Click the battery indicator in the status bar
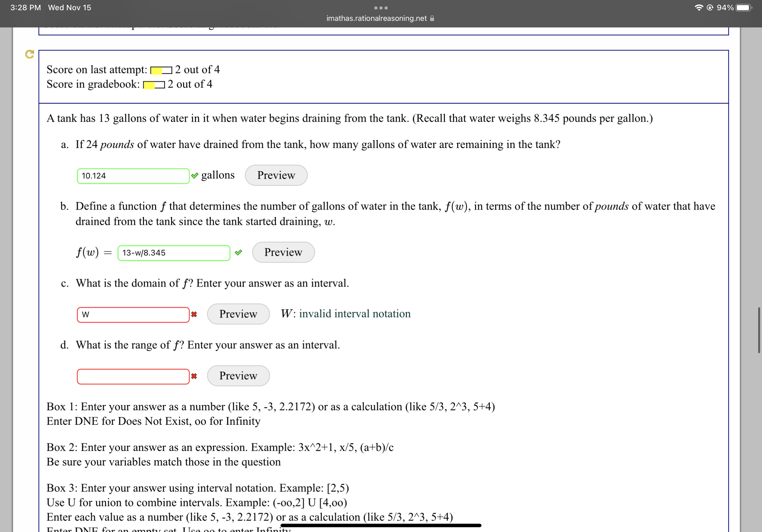Image resolution: width=762 pixels, height=532 pixels. tap(743, 7)
